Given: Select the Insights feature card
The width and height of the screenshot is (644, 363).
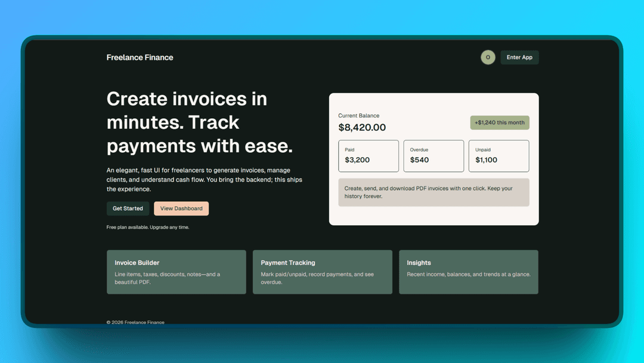Looking at the screenshot, I should (x=468, y=272).
